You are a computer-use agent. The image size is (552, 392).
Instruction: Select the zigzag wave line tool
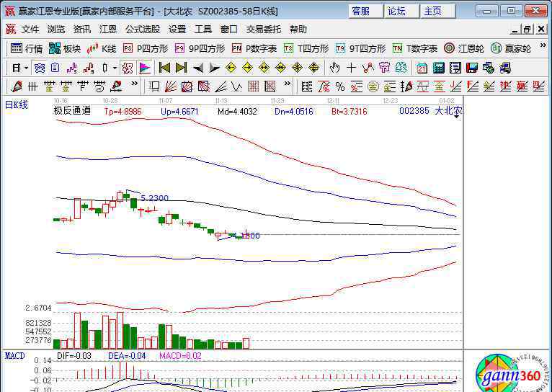click(237, 86)
